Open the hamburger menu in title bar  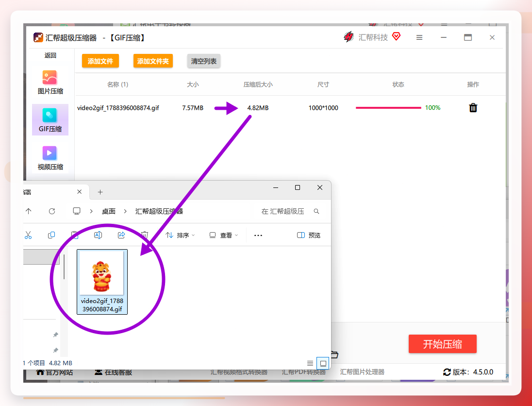(x=419, y=38)
